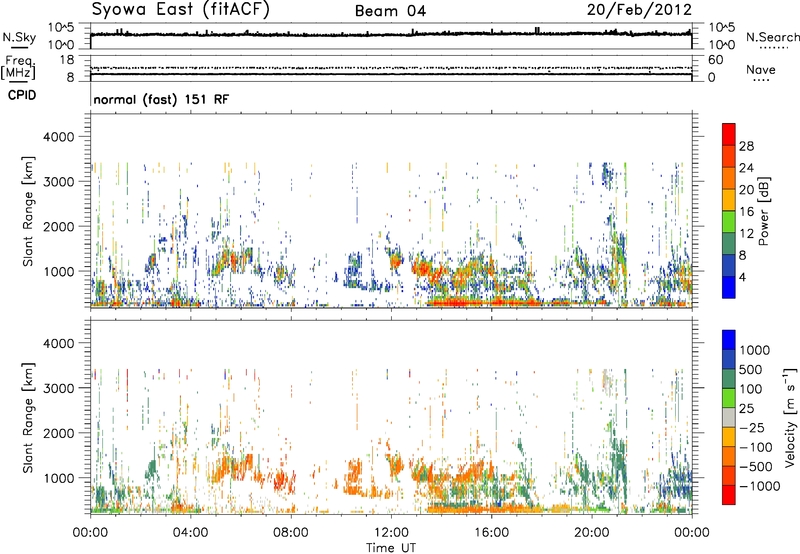Pick the yellow 16–20 dB Power swatch
The height and width of the screenshot is (554, 800).
point(729,199)
